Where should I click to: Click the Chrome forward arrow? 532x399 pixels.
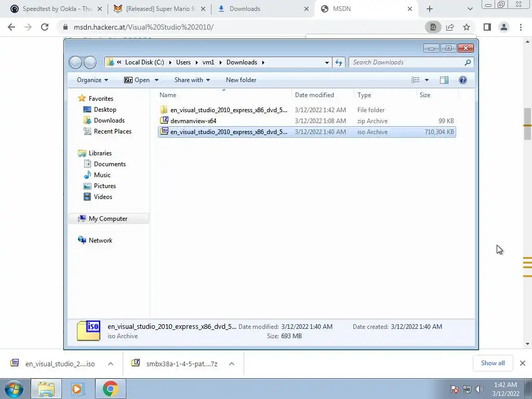pyautogui.click(x=28, y=27)
